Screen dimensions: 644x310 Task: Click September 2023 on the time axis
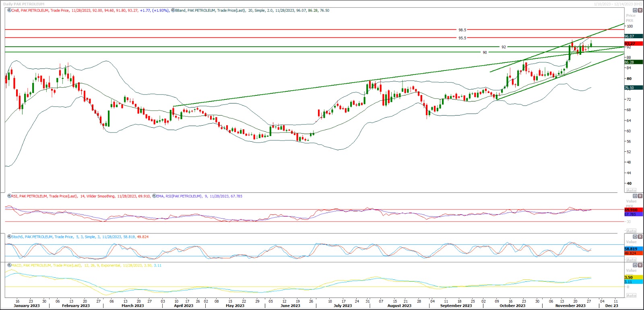456,306
